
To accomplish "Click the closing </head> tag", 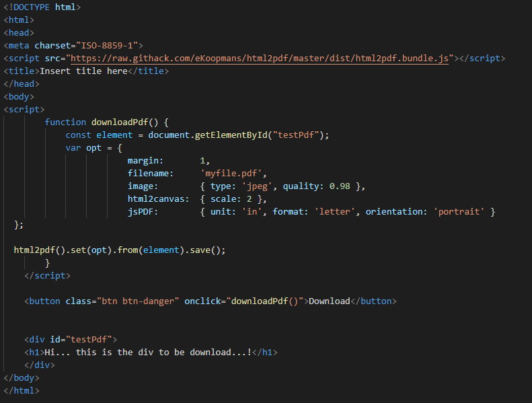I will 22,84.
